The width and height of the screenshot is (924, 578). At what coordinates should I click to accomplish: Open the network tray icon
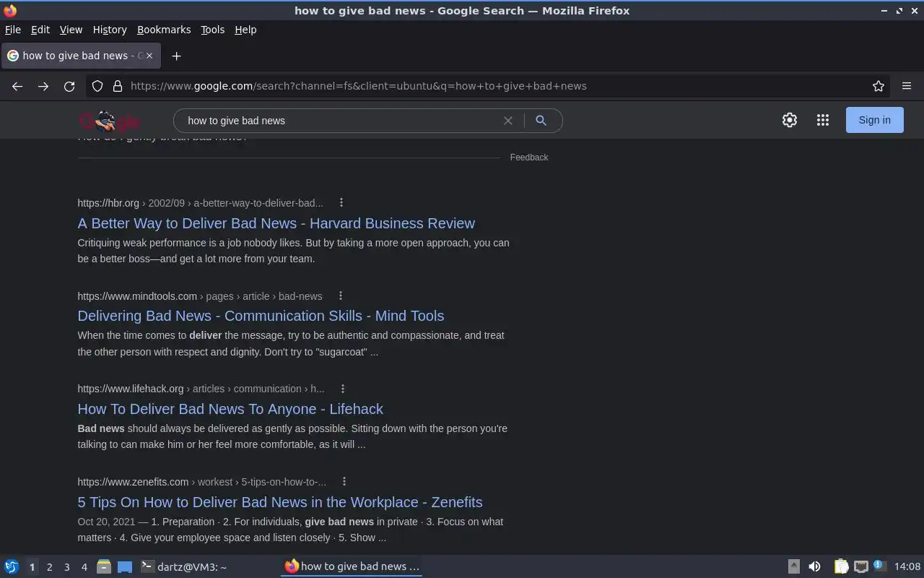[x=860, y=566]
